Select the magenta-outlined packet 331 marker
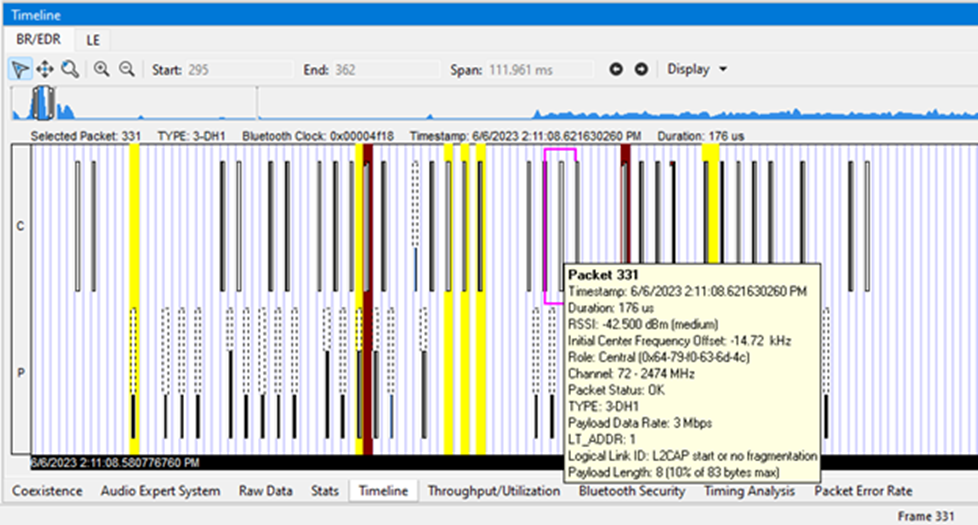978x525 pixels. point(559,226)
